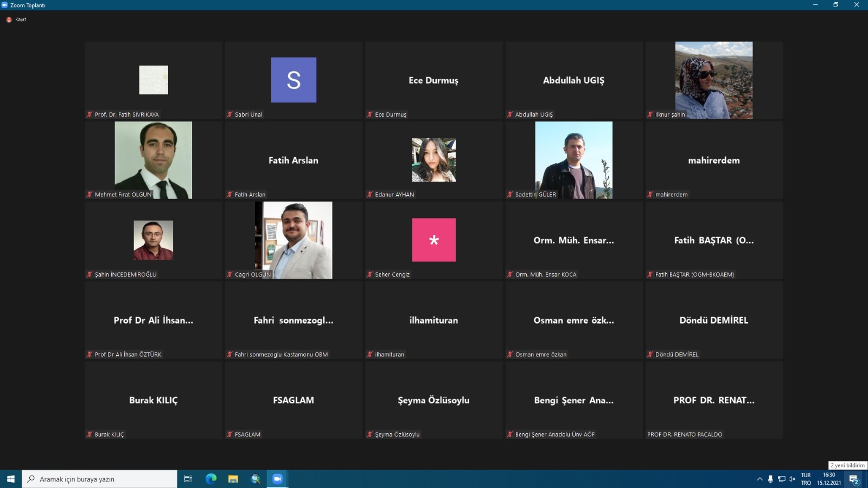Image resolution: width=868 pixels, height=488 pixels.
Task: Open Zoom from the taskbar
Action: tap(277, 479)
